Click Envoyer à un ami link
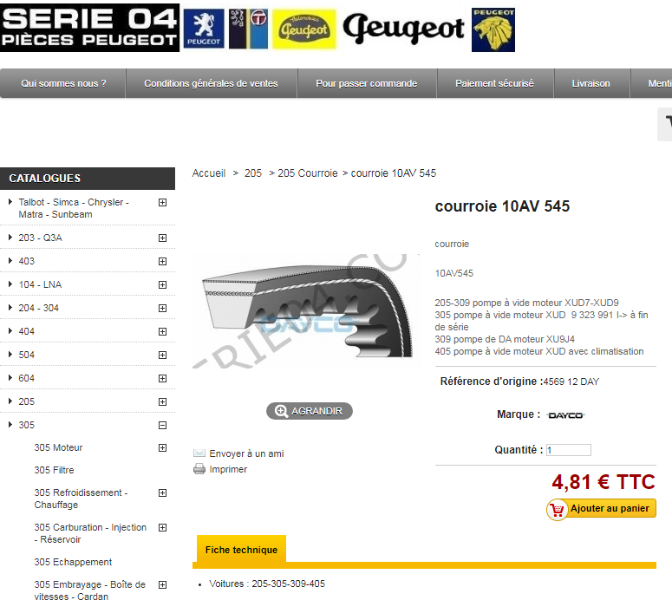Screen dimensions: 672x600 pyautogui.click(x=246, y=453)
